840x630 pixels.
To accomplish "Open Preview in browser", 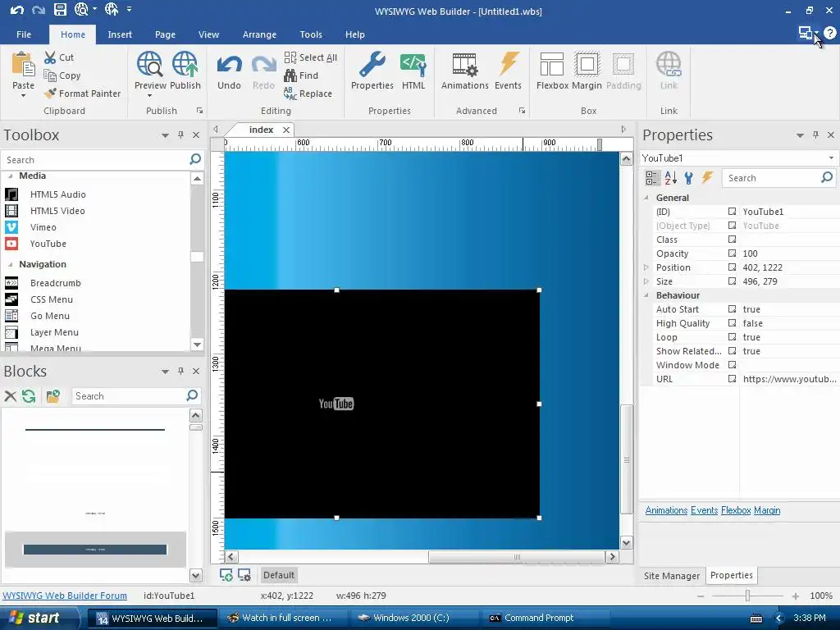I will pos(149,64).
